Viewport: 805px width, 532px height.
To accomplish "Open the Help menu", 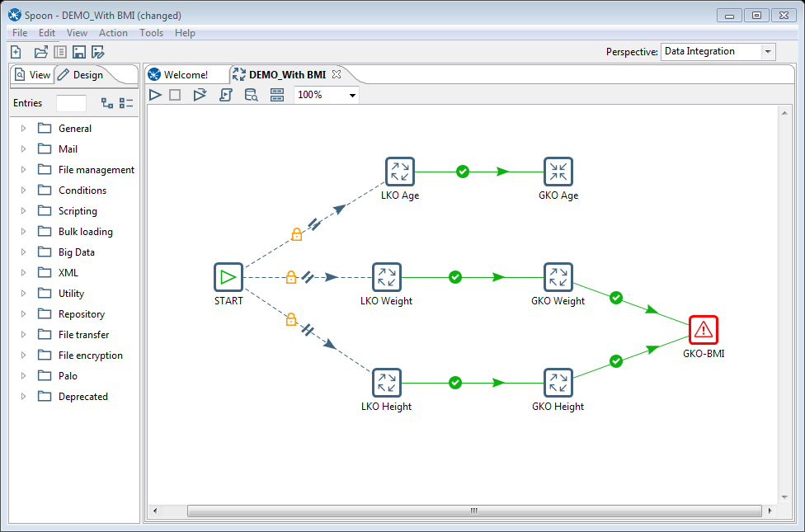I will 185,33.
